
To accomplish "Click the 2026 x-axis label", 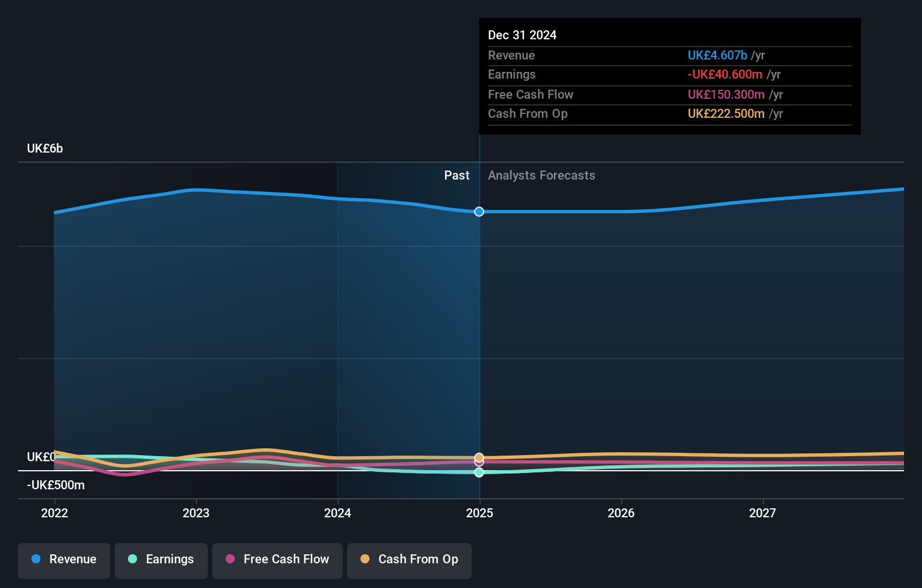I will pos(621,513).
